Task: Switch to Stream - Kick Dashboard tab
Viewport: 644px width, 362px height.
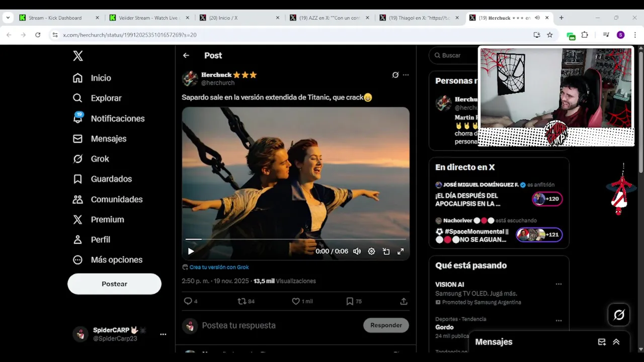Action: click(x=59, y=18)
